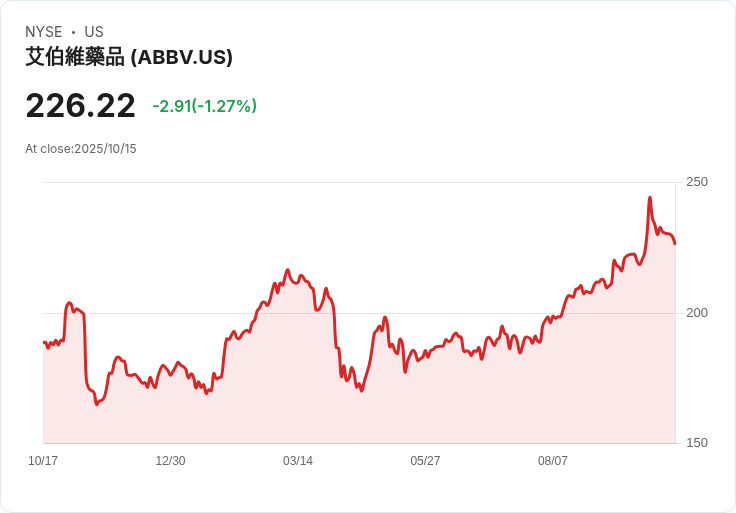Screen dimensions: 736x513
Task: Click the ABBV.US stock title
Action: pyautogui.click(x=129, y=57)
